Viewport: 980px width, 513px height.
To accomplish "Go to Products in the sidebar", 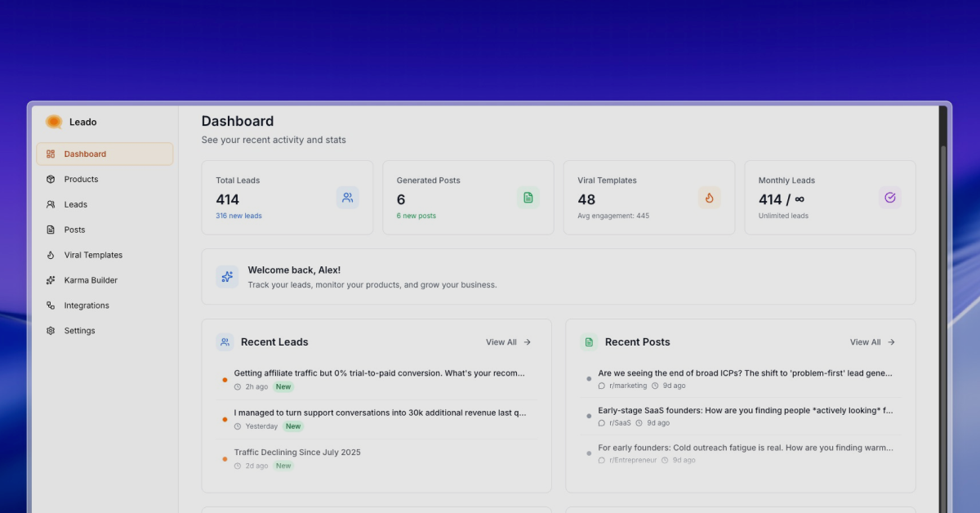I will coord(81,179).
